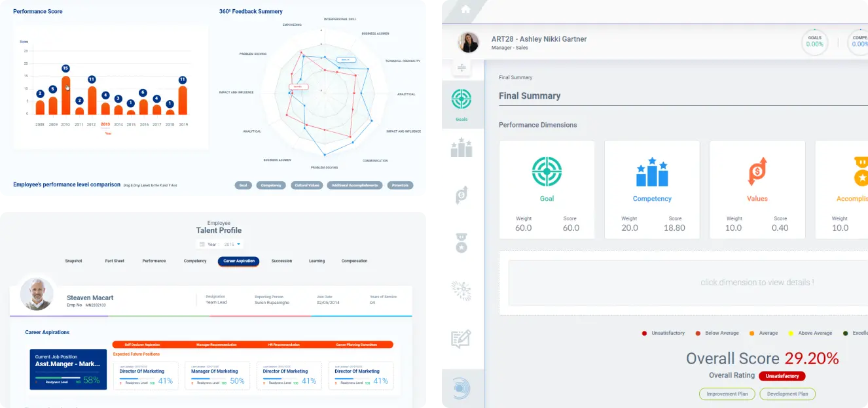Click the Development Plan button

(x=789, y=394)
